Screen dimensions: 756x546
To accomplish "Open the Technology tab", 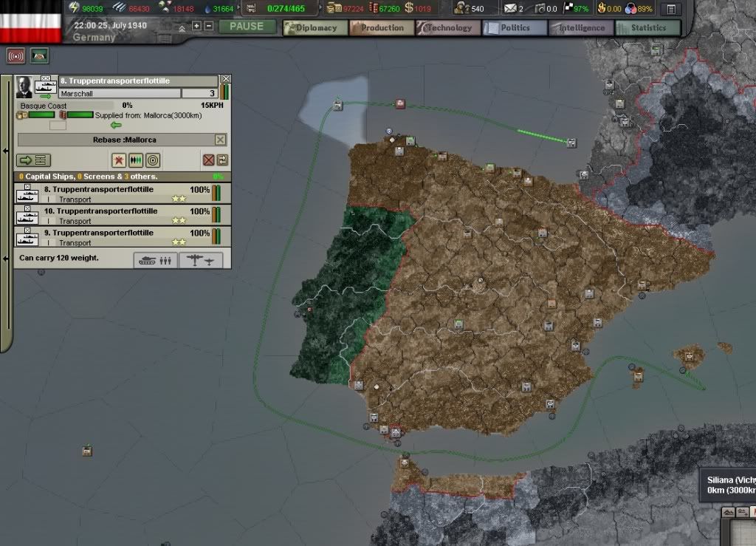I will coord(448,28).
